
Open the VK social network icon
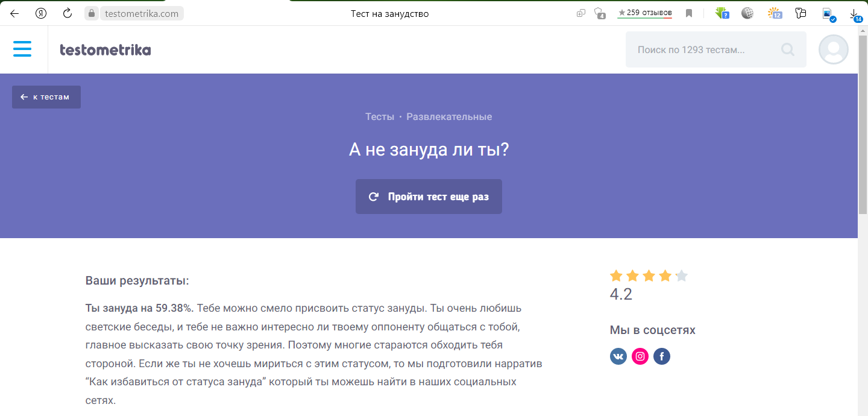pyautogui.click(x=618, y=356)
